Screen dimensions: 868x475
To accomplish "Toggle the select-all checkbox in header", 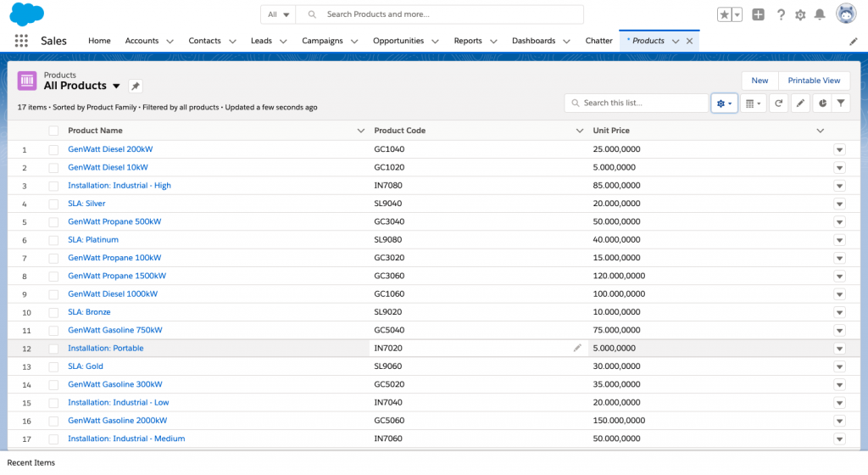I will tap(53, 131).
